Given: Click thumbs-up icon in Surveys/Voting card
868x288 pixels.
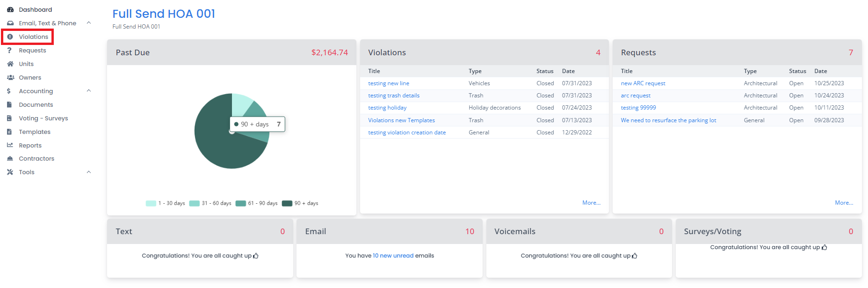Looking at the screenshot, I should [825, 247].
